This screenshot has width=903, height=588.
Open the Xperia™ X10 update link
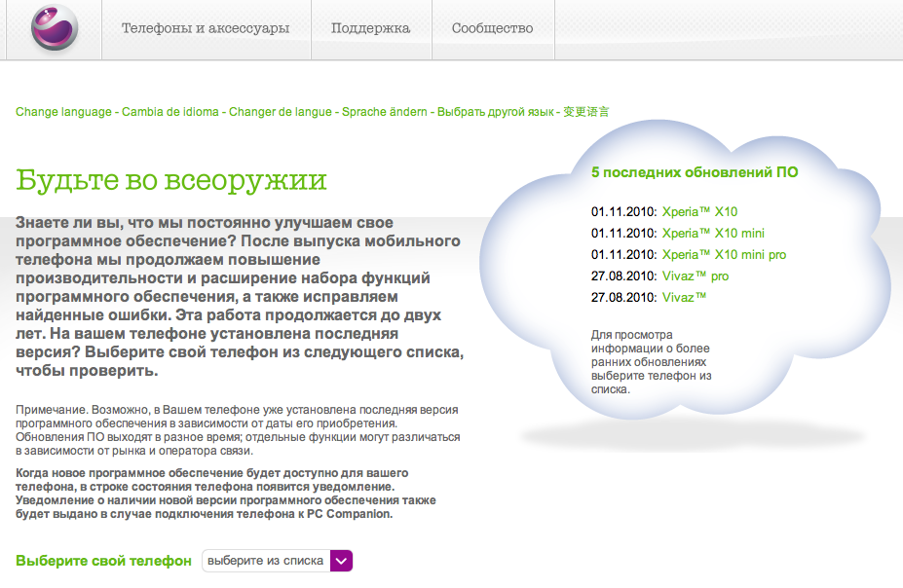[699, 211]
